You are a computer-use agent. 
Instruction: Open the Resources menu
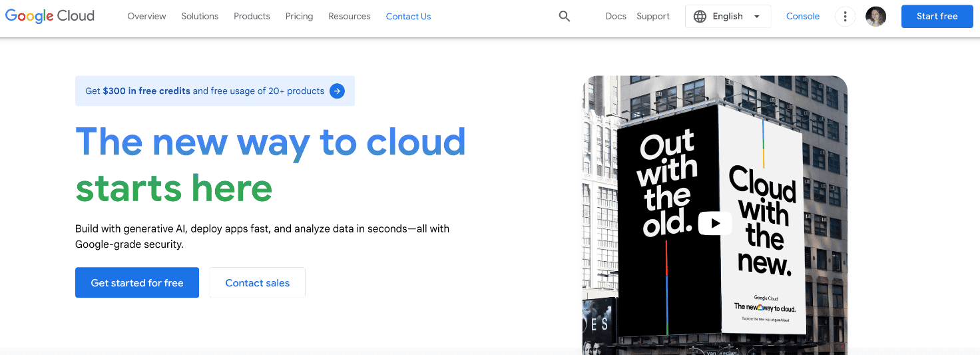(350, 17)
